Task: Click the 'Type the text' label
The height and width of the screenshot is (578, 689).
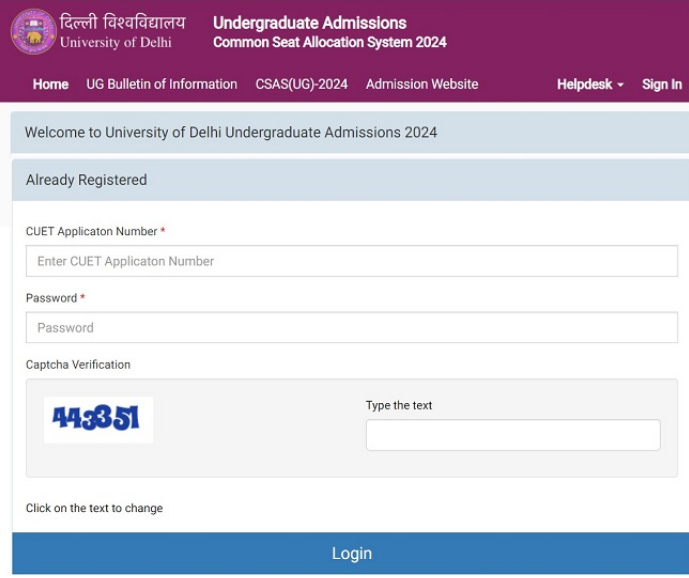Action: click(399, 405)
